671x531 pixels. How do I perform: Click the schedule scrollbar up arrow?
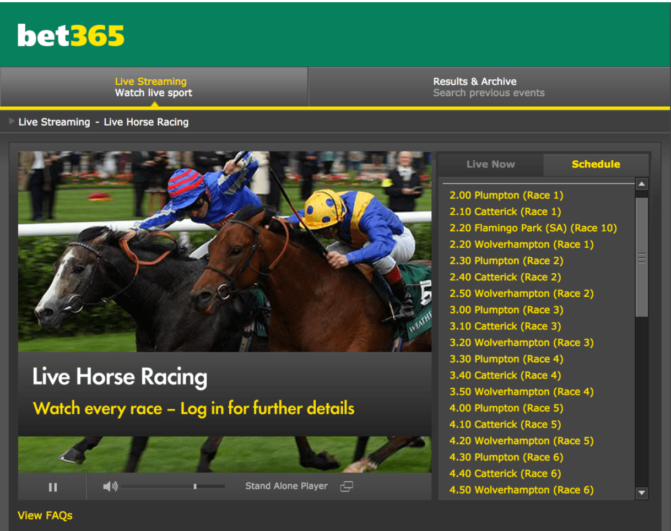[x=641, y=184]
